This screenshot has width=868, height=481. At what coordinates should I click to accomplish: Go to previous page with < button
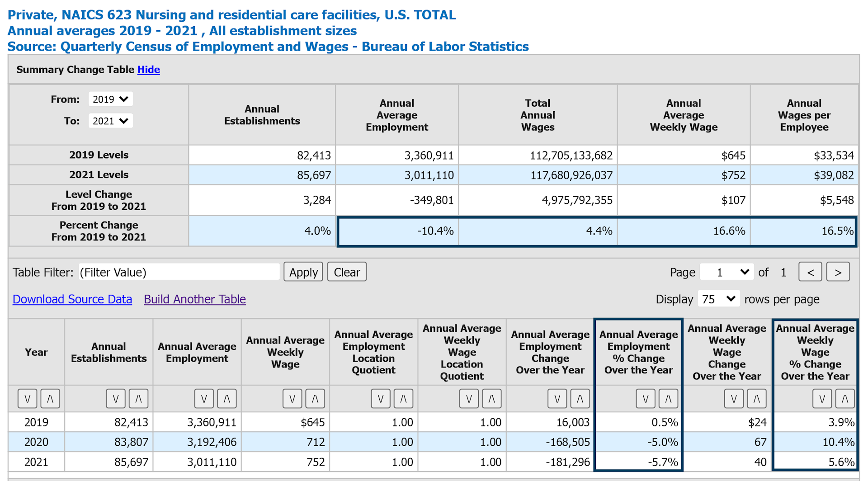point(810,272)
